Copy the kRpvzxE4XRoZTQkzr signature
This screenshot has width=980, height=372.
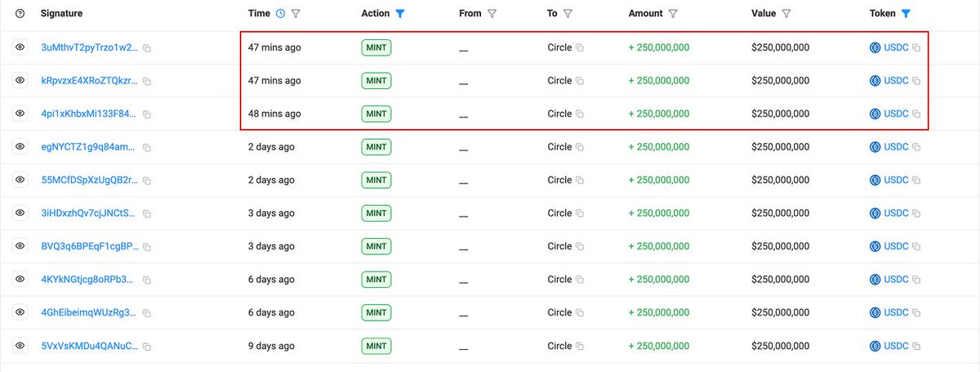pos(147,81)
